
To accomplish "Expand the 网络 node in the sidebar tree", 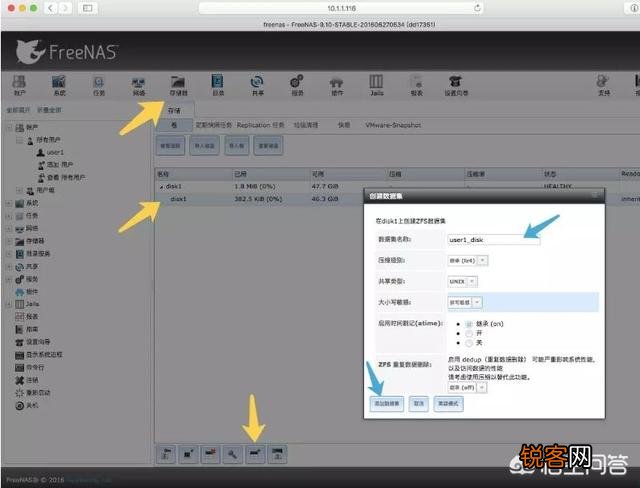I will 9,228.
